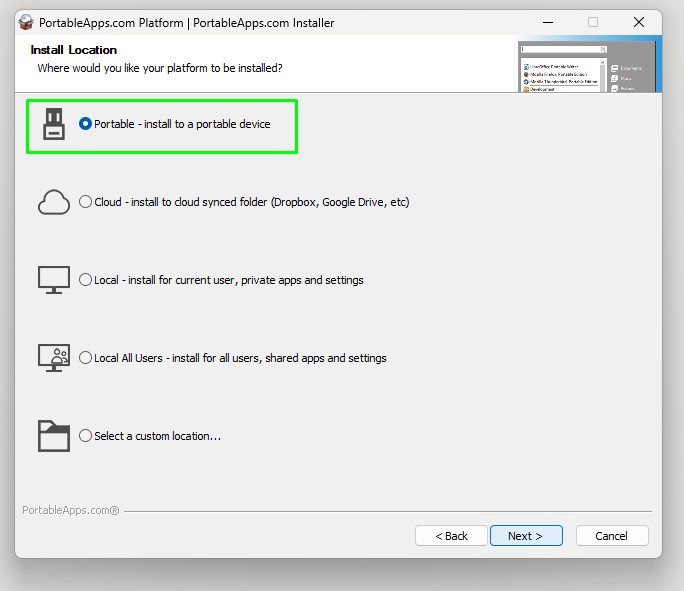Go back with the Back button
The width and height of the screenshot is (684, 591).
[451, 536]
